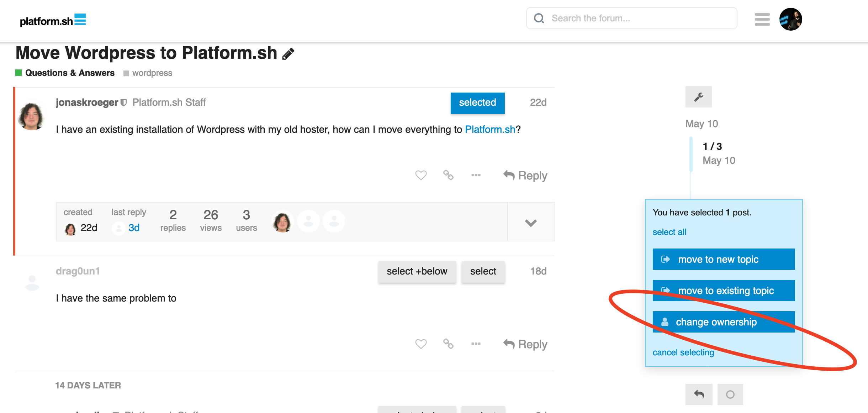This screenshot has width=868, height=413.
Task: Click the second participant avatar in summary
Action: pyautogui.click(x=308, y=221)
